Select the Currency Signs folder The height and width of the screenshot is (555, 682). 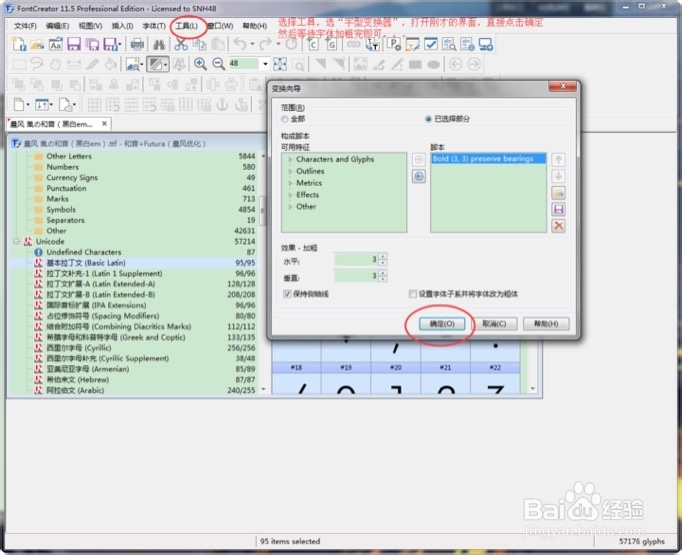(134, 177)
